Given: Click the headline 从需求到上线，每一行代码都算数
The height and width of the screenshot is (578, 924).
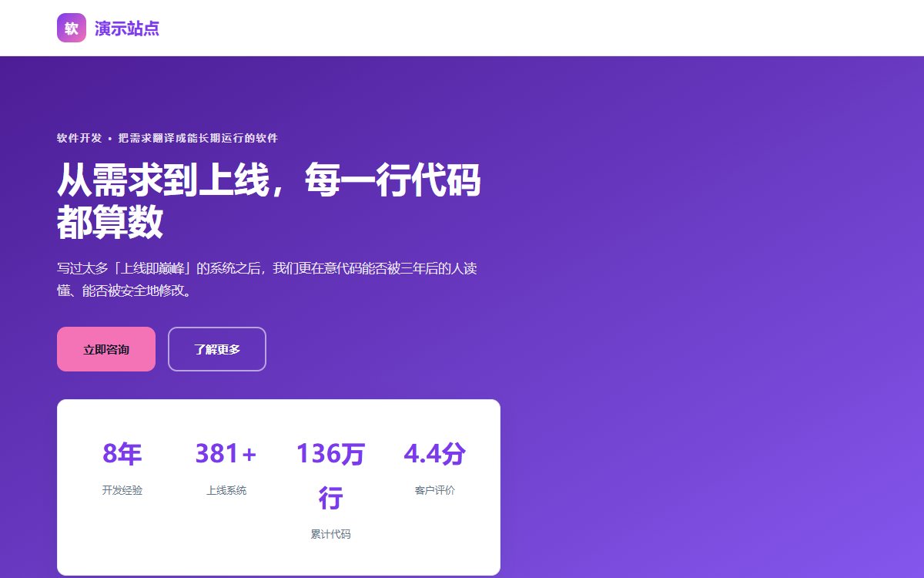Looking at the screenshot, I should 269,203.
